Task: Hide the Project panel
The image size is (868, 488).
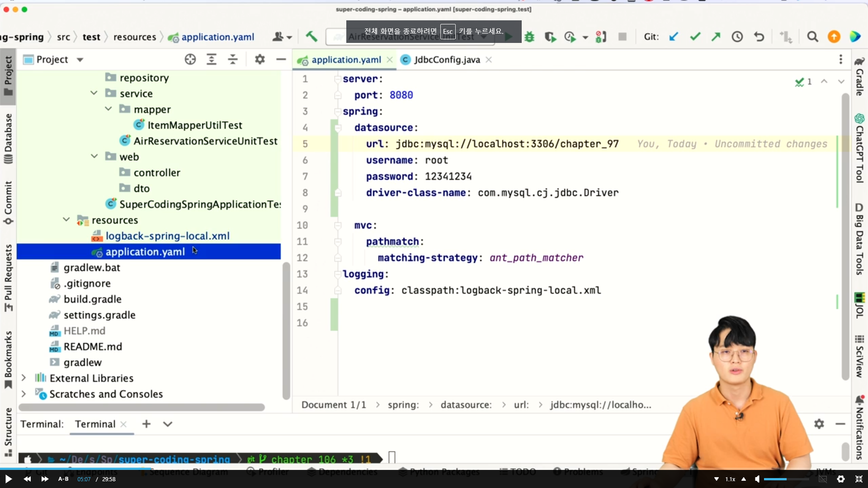Action: [x=281, y=59]
